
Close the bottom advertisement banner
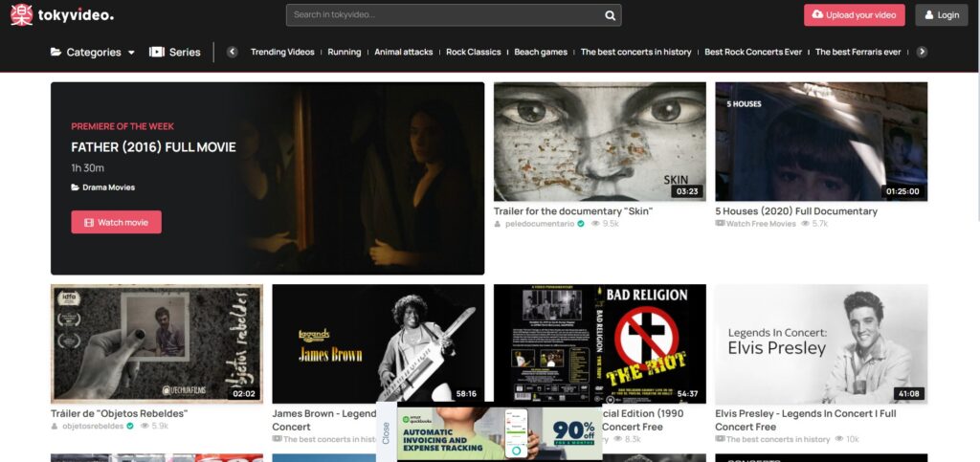coord(386,432)
